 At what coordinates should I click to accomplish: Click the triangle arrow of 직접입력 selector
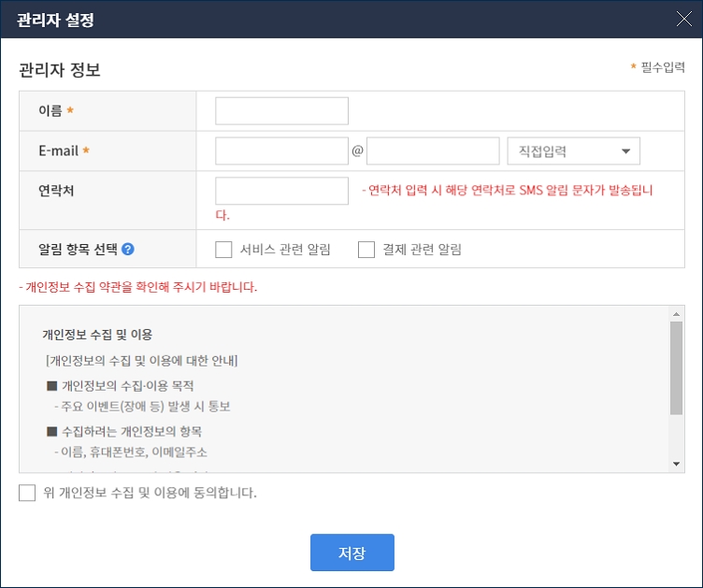click(x=624, y=151)
